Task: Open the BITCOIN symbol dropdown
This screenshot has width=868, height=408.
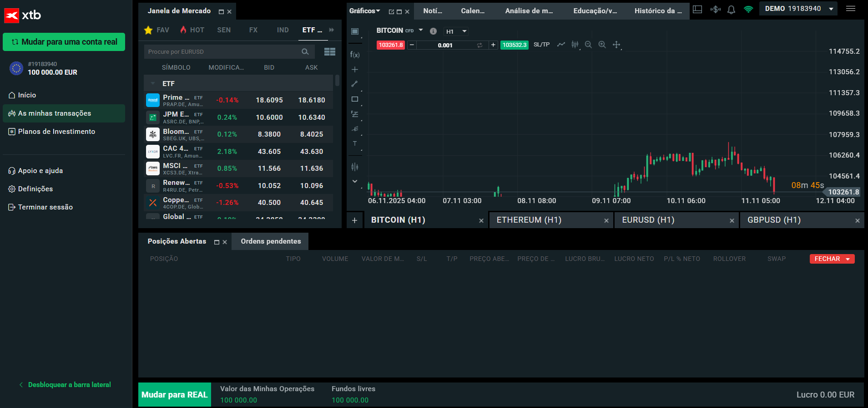Action: 421,31
